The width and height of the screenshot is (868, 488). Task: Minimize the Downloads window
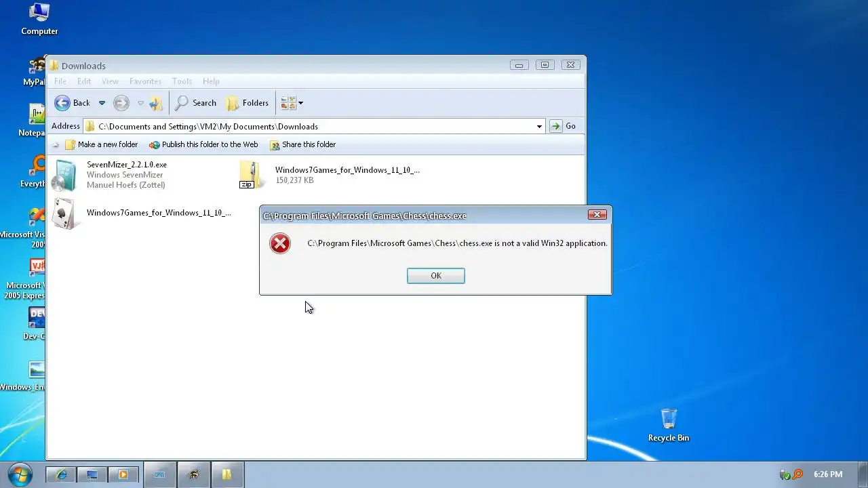coord(519,65)
